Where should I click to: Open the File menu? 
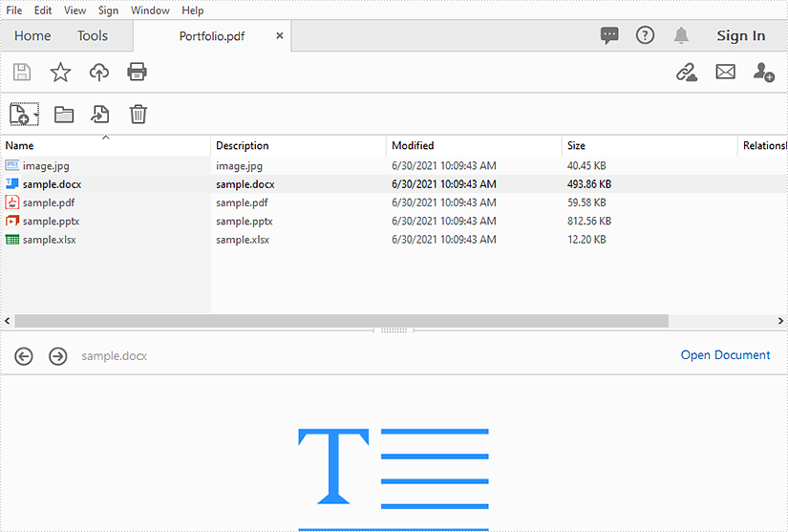click(14, 11)
